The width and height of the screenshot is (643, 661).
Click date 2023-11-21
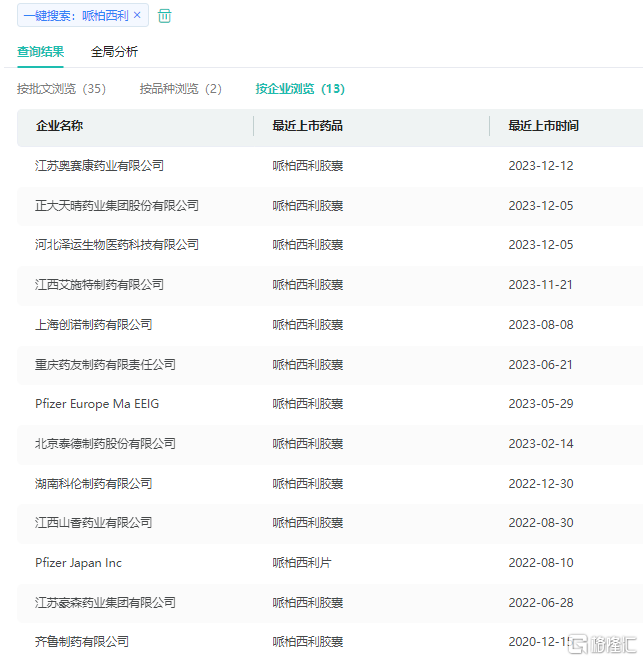tap(541, 285)
